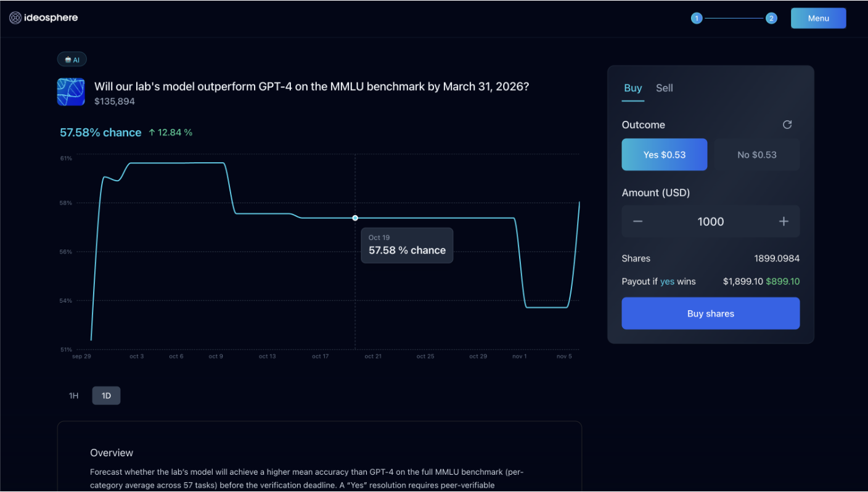This screenshot has width=868, height=492.
Task: Switch the chart to the 1H interval
Action: pos(73,395)
